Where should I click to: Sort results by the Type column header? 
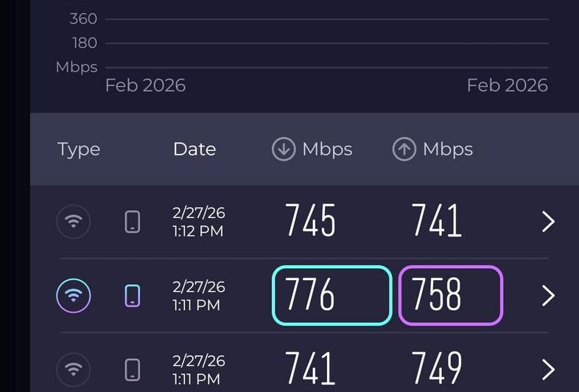79,150
